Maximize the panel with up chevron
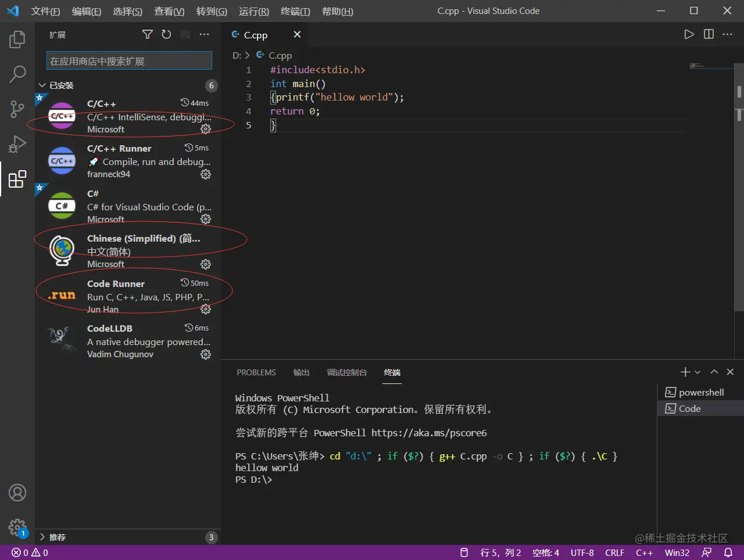The height and width of the screenshot is (560, 744). [714, 372]
